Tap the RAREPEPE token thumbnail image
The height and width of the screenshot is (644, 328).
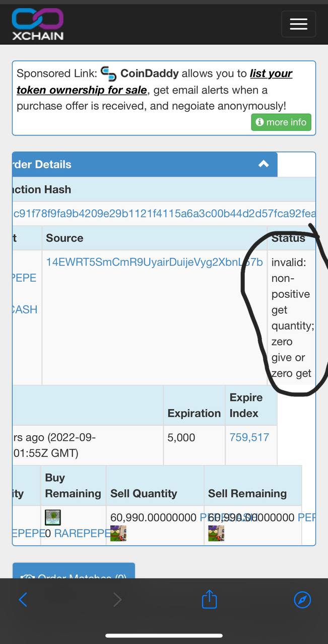[x=53, y=518]
